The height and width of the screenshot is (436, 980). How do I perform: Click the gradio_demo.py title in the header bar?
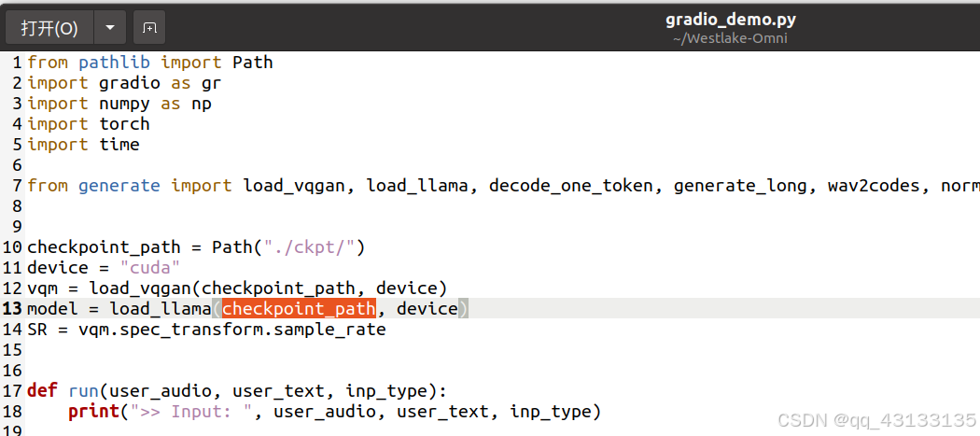pos(730,20)
